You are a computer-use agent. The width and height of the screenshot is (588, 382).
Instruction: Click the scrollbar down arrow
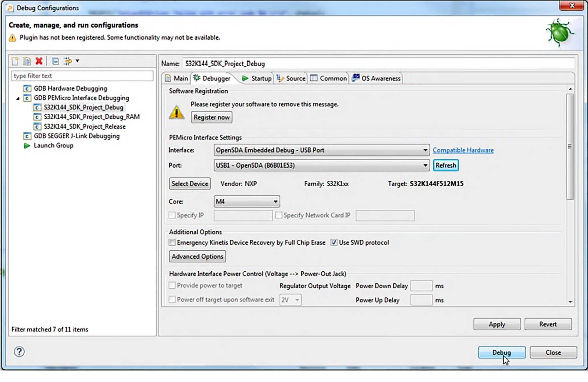[x=570, y=302]
